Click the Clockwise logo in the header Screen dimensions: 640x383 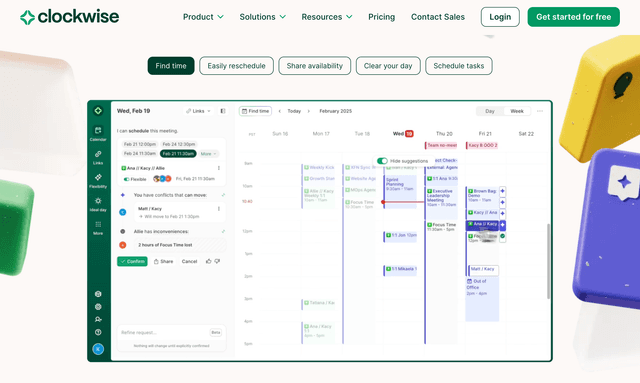pos(69,17)
